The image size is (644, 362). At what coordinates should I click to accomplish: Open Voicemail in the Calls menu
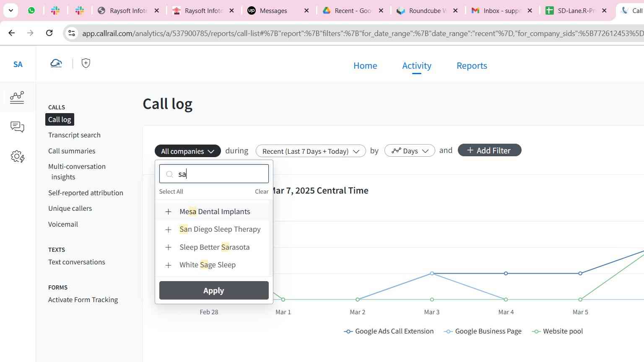[x=63, y=224]
